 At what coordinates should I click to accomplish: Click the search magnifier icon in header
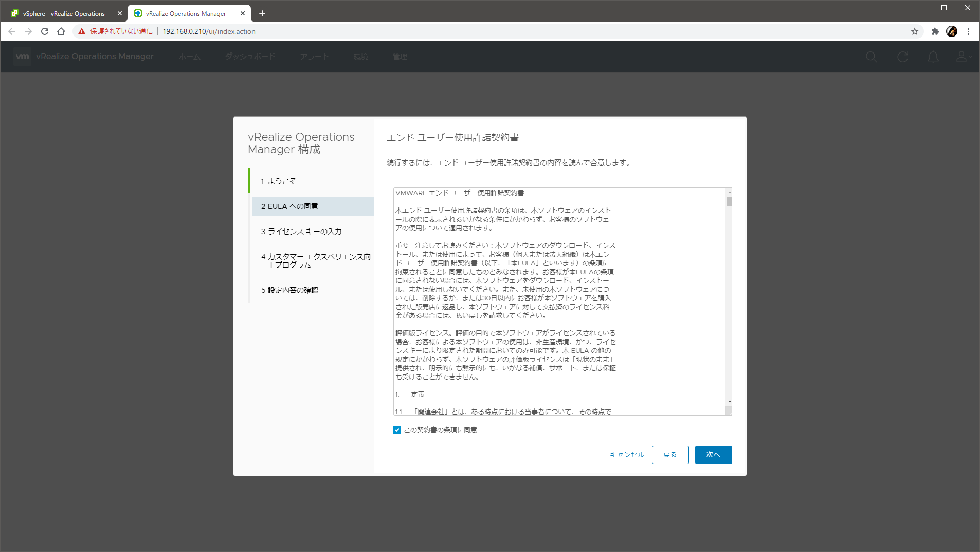pyautogui.click(x=871, y=57)
